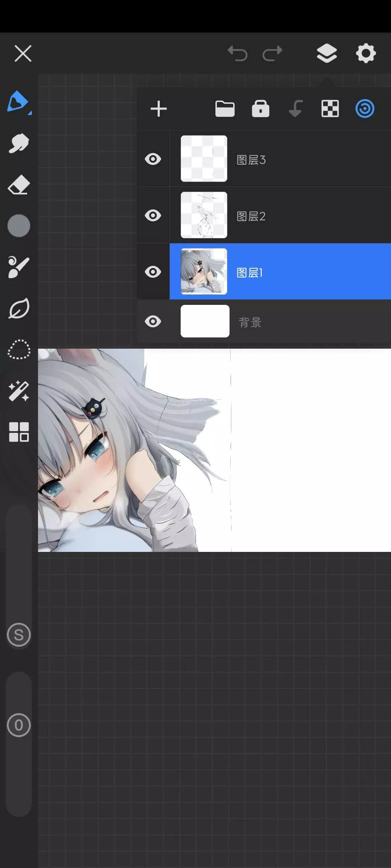Select the pen brush tool

pyautogui.click(x=18, y=102)
